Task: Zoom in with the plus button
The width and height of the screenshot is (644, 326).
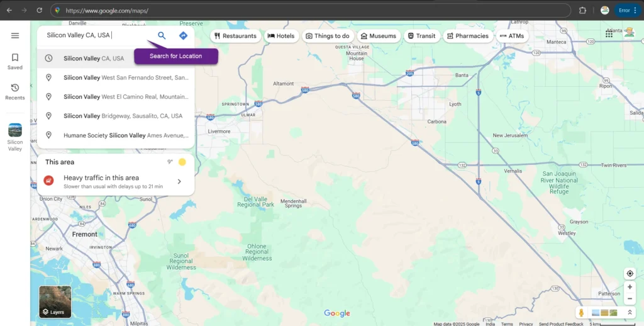Action: 630,287
